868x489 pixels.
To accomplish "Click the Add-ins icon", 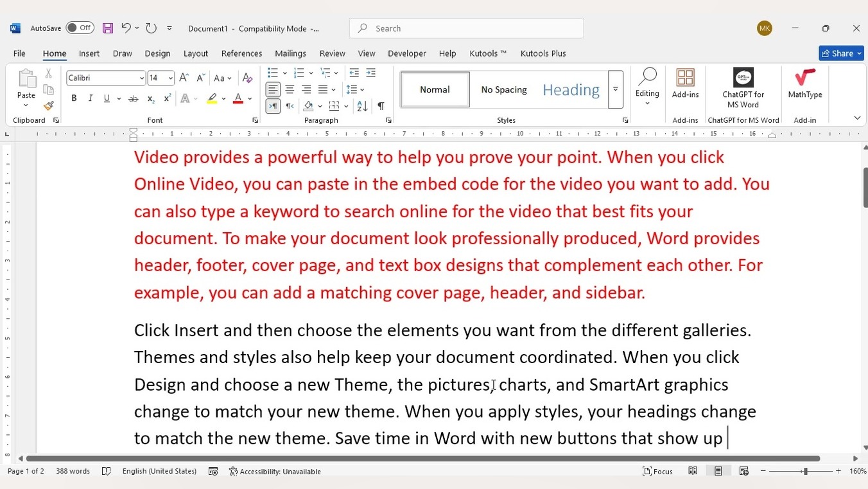I will (685, 85).
